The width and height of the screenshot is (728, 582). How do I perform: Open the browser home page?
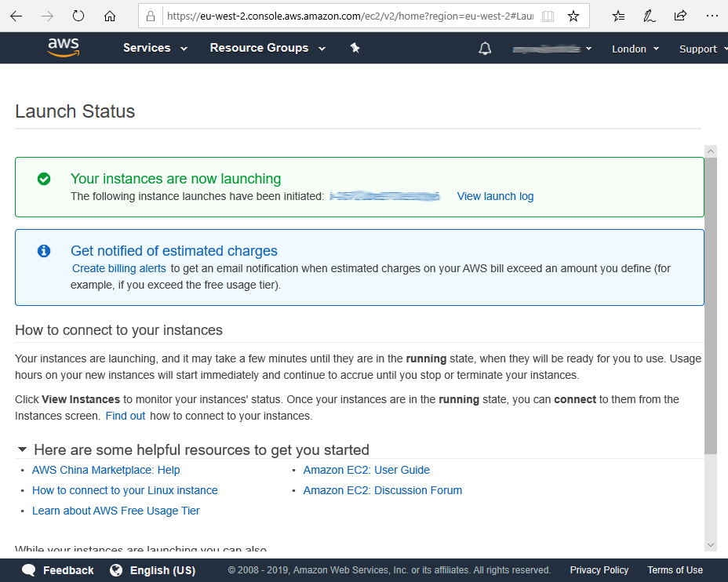pyautogui.click(x=110, y=16)
